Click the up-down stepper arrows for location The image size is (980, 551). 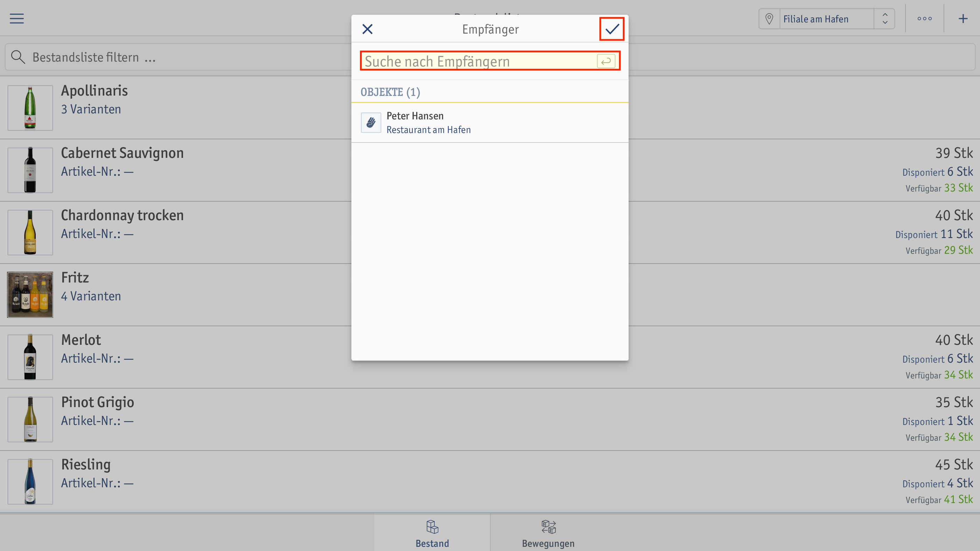point(885,19)
